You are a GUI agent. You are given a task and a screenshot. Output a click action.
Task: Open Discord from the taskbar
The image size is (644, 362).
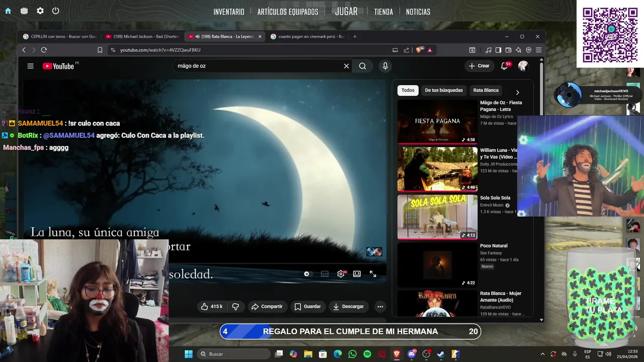click(x=412, y=354)
